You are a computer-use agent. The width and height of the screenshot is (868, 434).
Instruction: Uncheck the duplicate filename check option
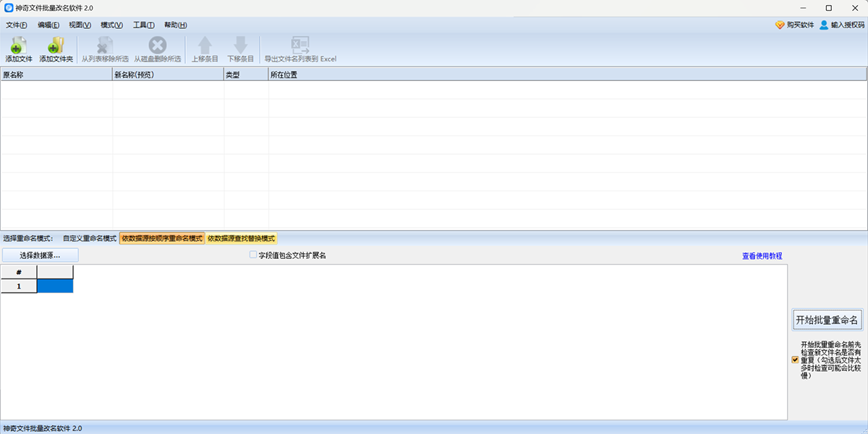796,359
